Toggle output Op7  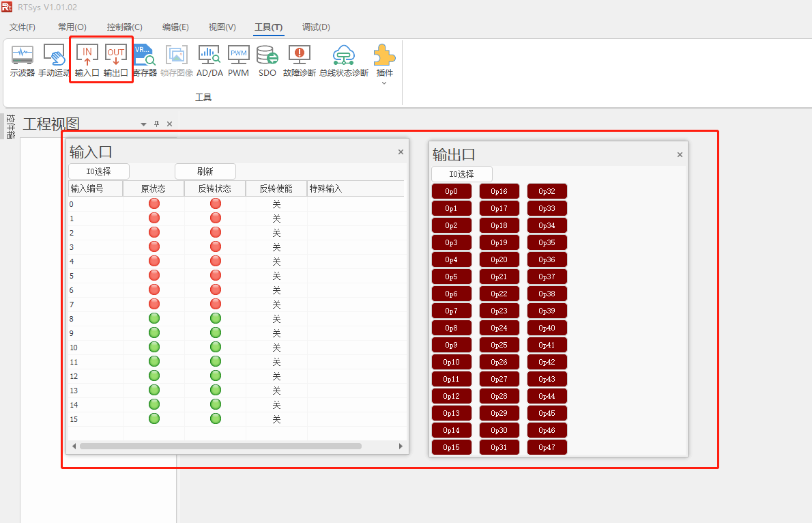click(x=452, y=311)
